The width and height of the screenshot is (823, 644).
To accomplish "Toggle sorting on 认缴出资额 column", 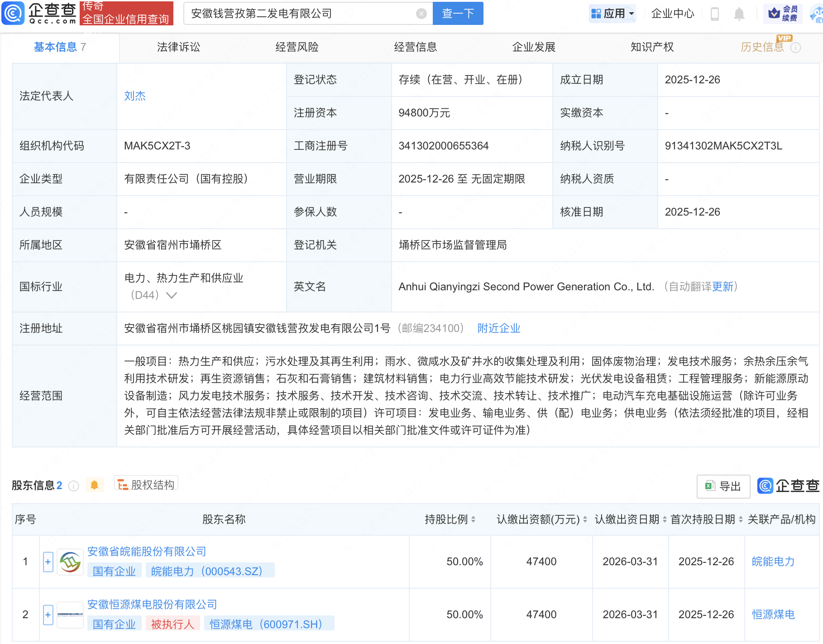I will pos(584,519).
